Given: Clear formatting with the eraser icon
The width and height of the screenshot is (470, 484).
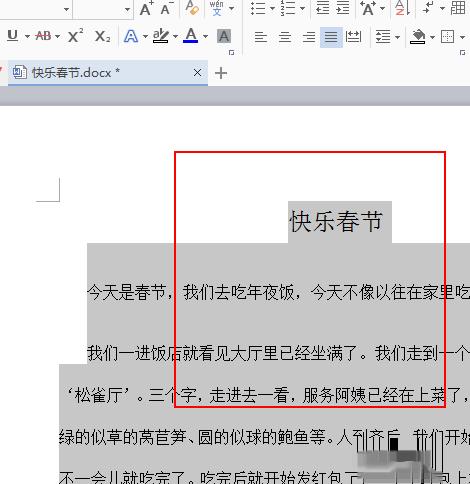Looking at the screenshot, I should point(192,8).
